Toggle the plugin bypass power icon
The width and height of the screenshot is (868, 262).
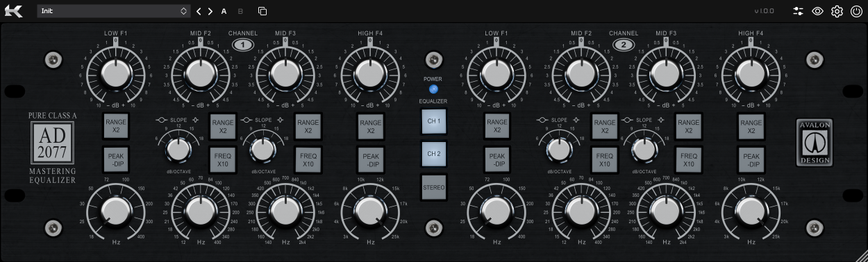pos(856,11)
